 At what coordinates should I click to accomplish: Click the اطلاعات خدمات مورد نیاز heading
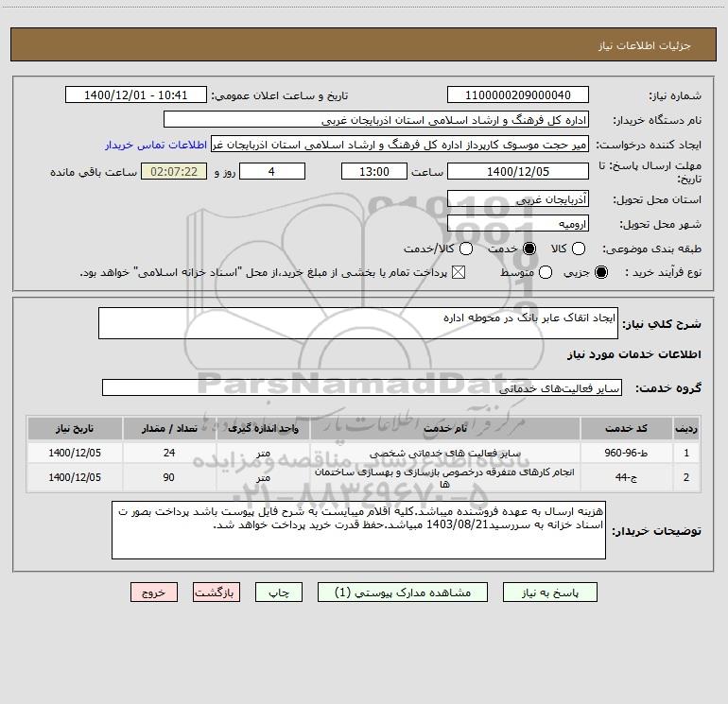click(x=633, y=354)
